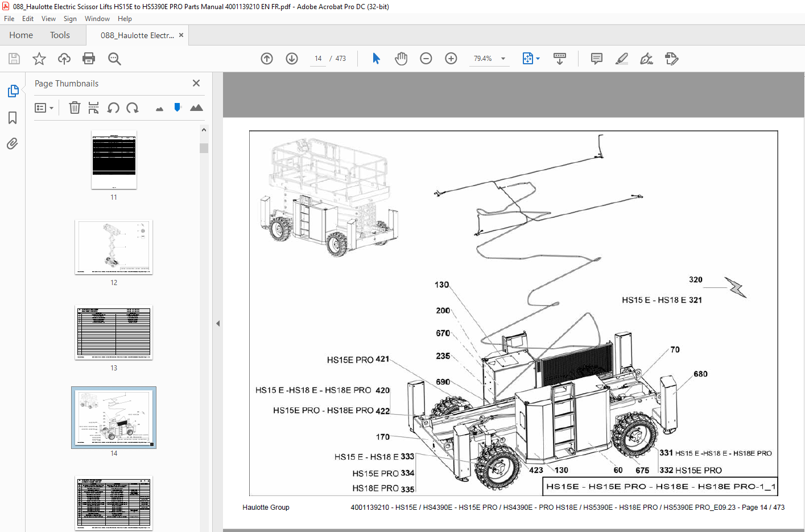Screen dimensions: 805x532
Task: Open the File menu
Action: (x=9, y=19)
